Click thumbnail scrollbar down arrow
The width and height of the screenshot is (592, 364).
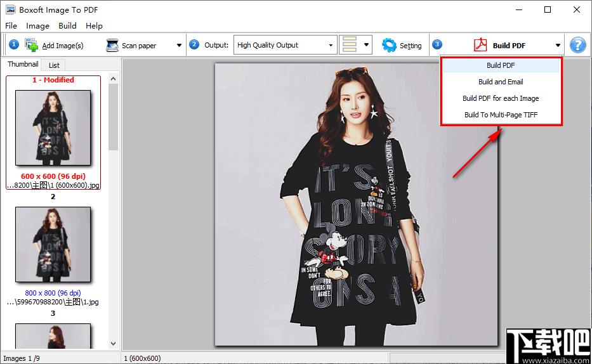[114, 344]
